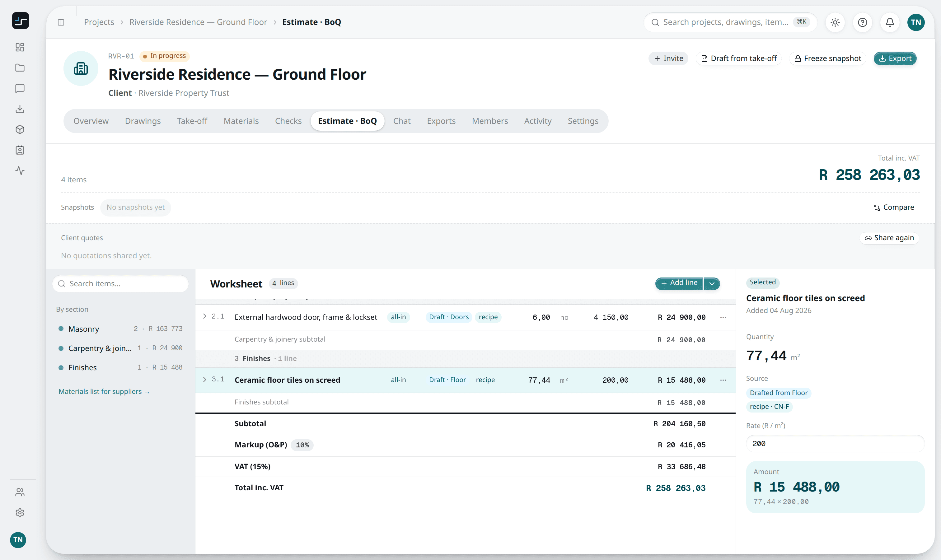Switch to the Take-off tab
The height and width of the screenshot is (560, 941).
pyautogui.click(x=192, y=121)
